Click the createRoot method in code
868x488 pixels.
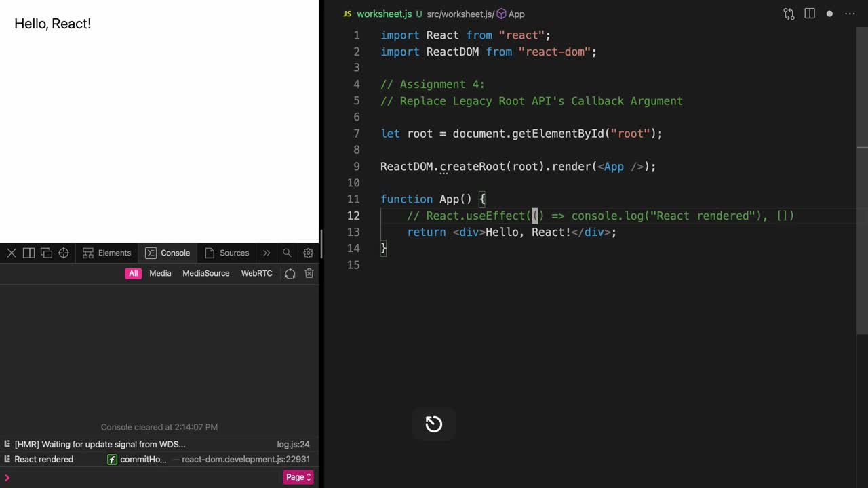tap(473, 166)
